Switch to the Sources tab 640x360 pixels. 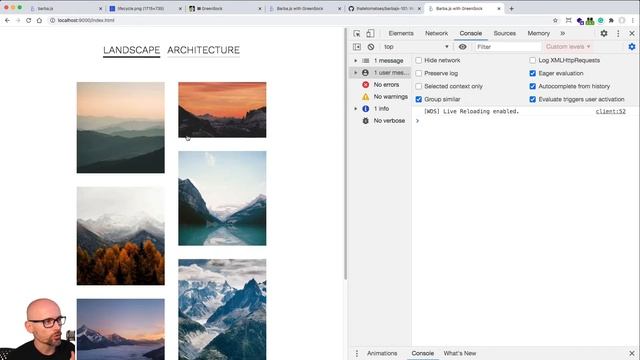[x=504, y=33]
